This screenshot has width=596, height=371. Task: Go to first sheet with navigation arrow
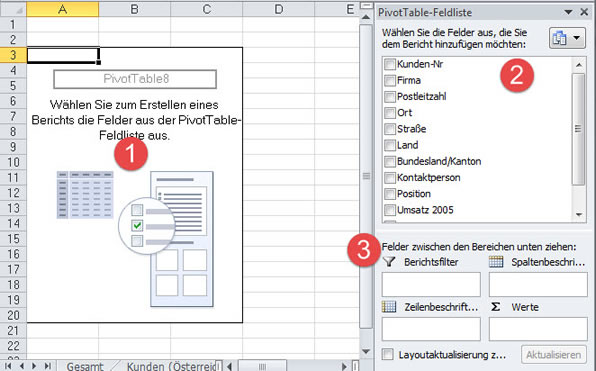pyautogui.click(x=8, y=366)
